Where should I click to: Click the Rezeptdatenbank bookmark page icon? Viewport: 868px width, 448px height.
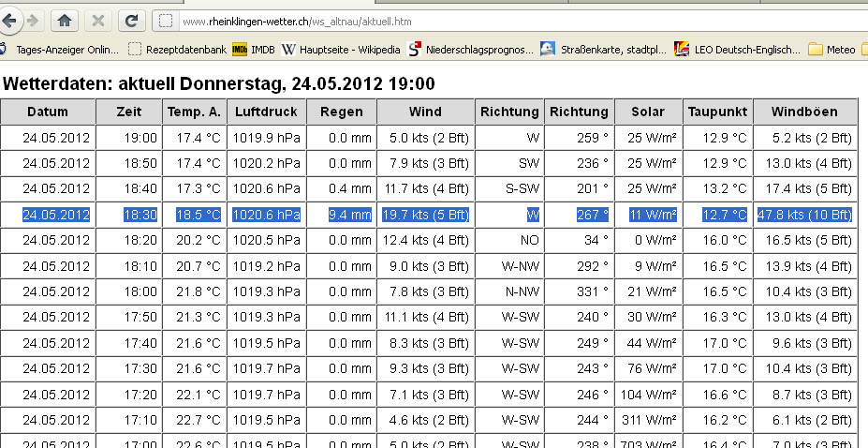tap(135, 50)
